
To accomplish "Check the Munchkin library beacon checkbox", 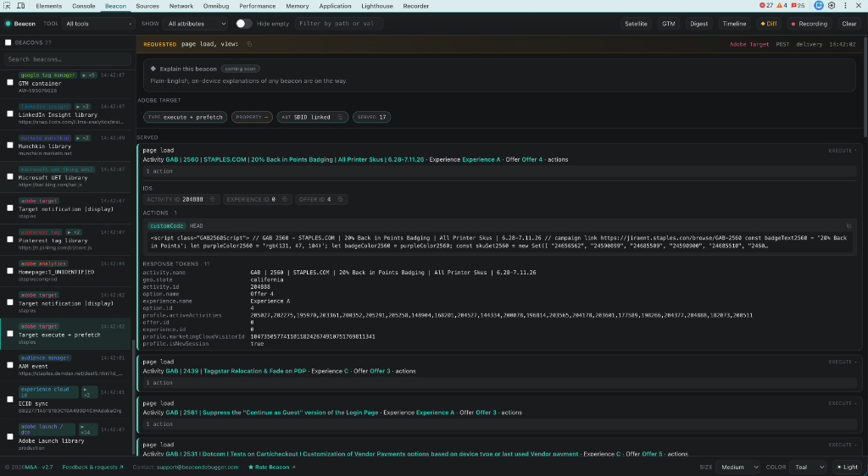I will pyautogui.click(x=10, y=146).
